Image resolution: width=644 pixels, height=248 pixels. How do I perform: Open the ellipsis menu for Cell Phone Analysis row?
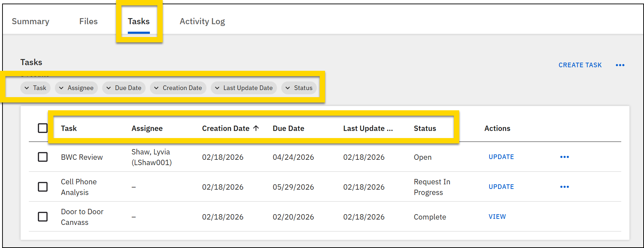click(564, 187)
